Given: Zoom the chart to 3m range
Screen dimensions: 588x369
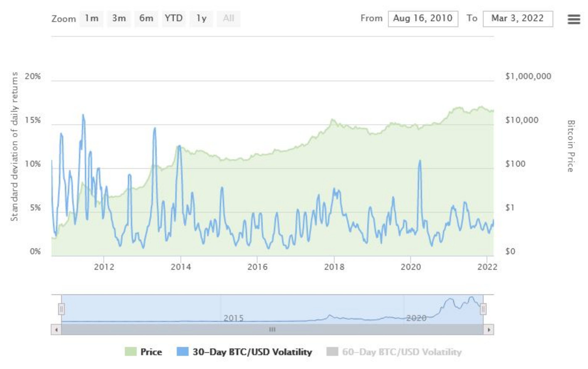Looking at the screenshot, I should coord(119,19).
